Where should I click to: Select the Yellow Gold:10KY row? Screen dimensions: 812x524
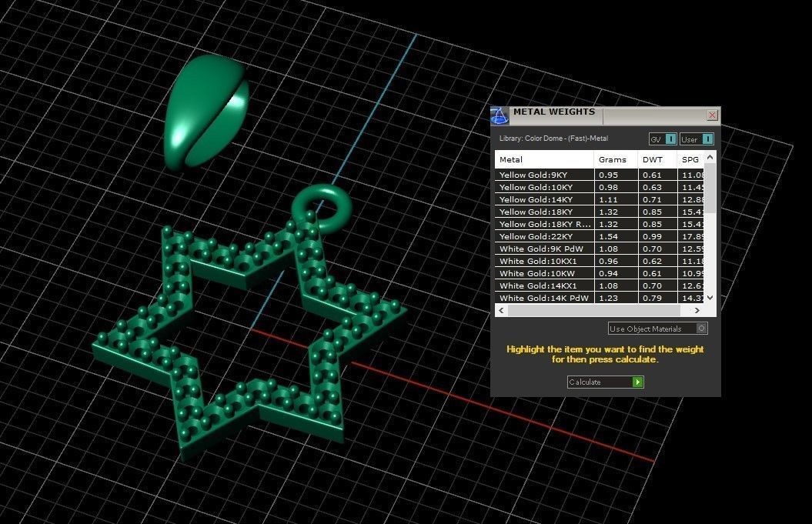click(600, 187)
